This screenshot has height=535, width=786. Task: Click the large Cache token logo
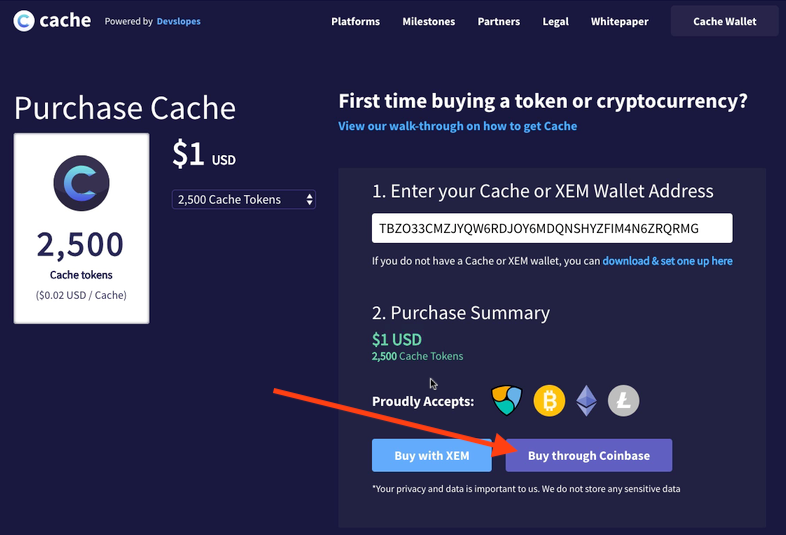pos(81,184)
